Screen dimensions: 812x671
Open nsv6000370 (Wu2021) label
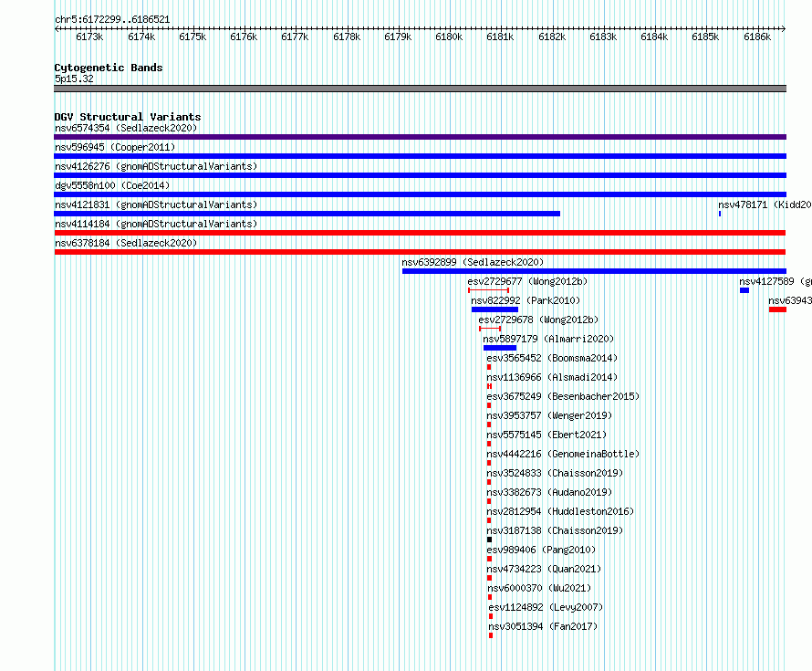coord(539,588)
